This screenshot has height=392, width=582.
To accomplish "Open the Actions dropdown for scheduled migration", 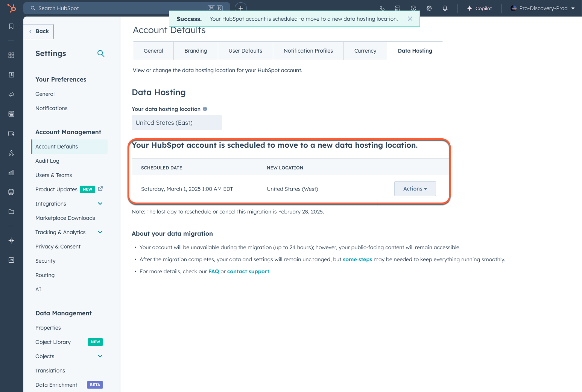I will coord(415,189).
